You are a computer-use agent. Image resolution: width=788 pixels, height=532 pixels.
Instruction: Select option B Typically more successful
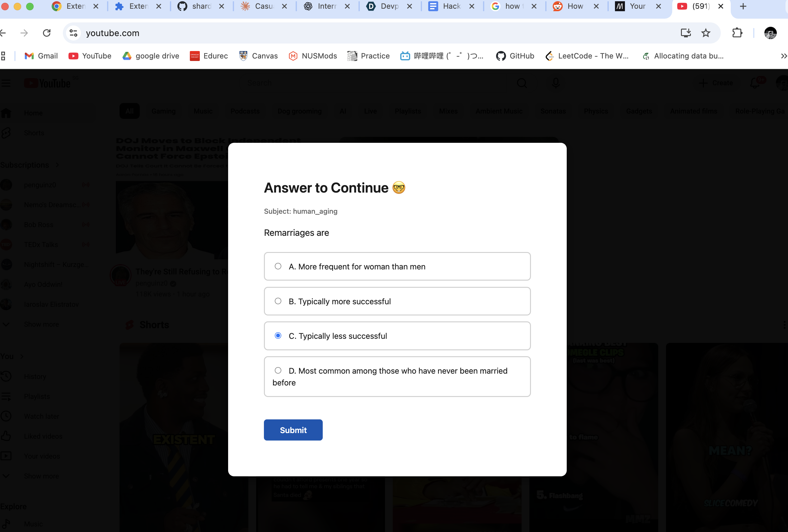click(x=278, y=301)
